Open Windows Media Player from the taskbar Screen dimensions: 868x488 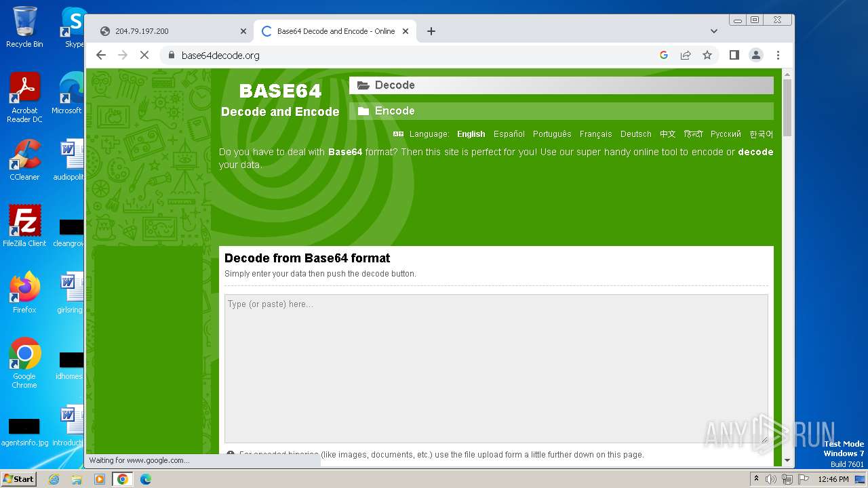point(100,479)
